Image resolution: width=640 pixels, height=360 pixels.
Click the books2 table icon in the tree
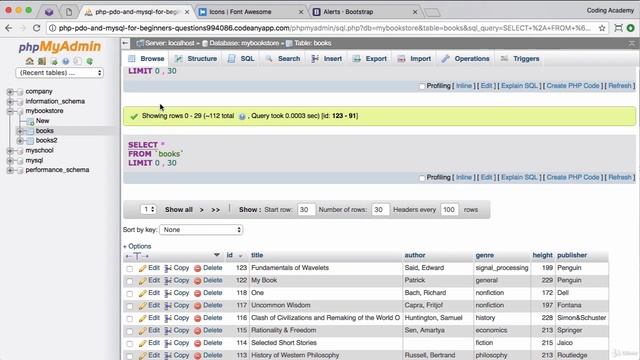[x=29, y=140]
